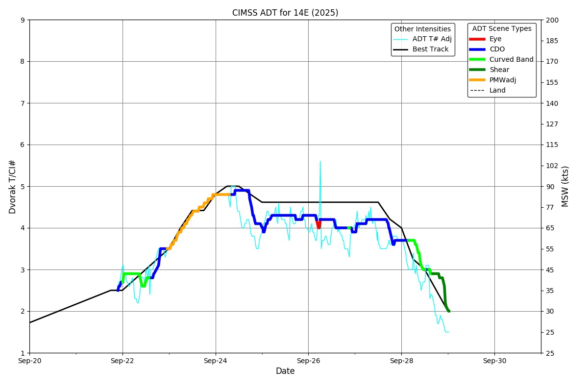Select the Sep-28 date tick label

[x=401, y=361]
